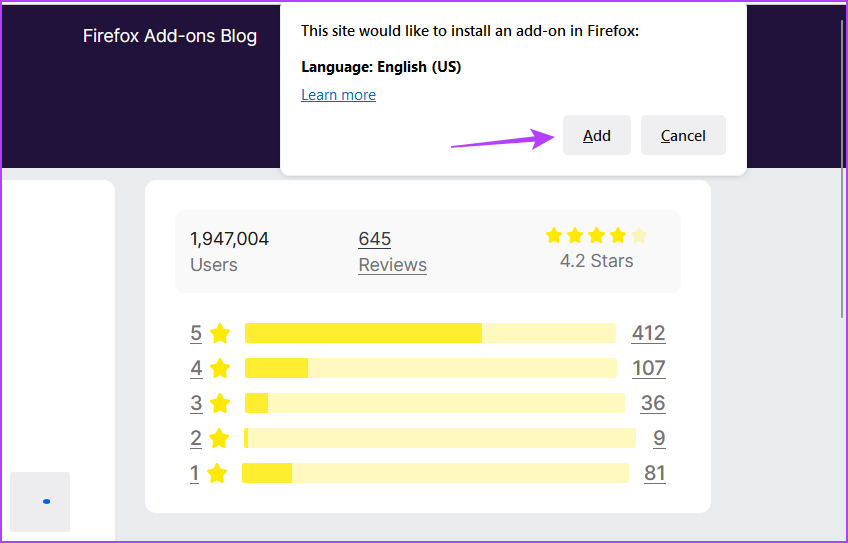The width and height of the screenshot is (848, 543).
Task: Show the 107 four-star reviews count
Action: 649,368
